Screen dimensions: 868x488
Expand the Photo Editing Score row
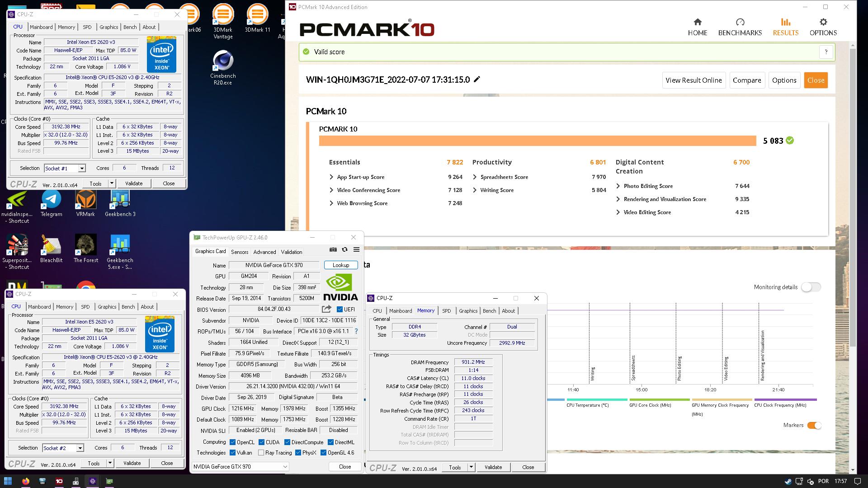[618, 186]
